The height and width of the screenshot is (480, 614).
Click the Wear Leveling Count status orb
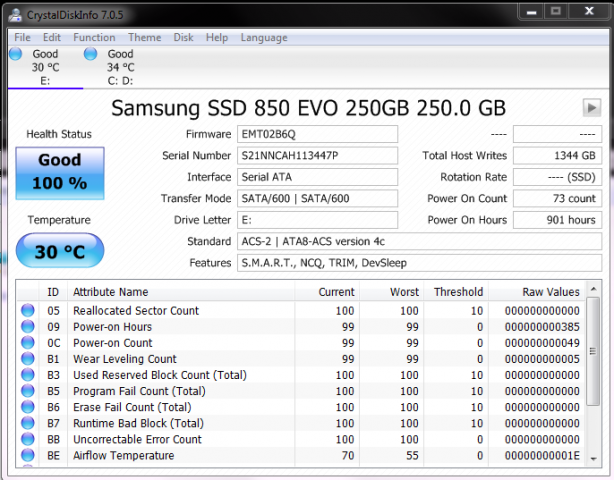(28, 359)
